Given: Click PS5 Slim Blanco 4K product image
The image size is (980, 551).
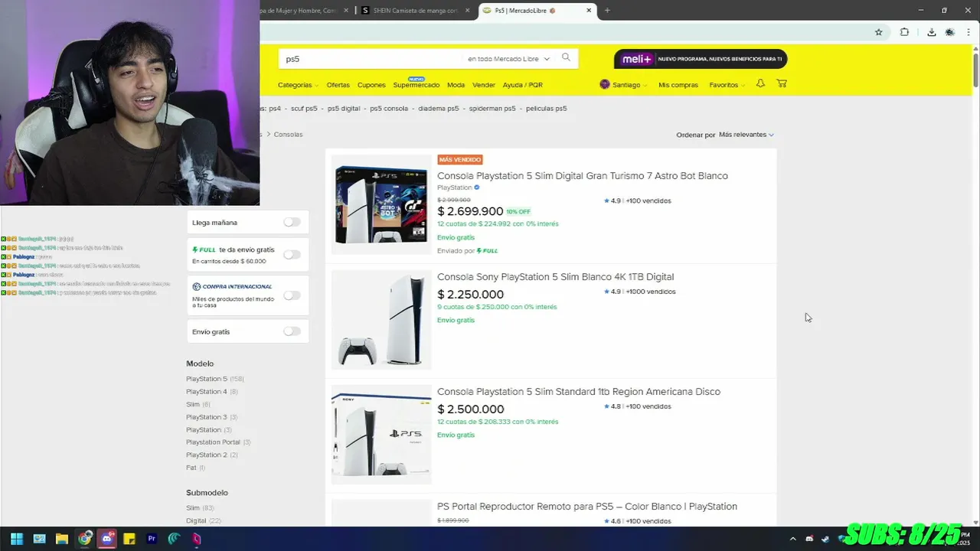Looking at the screenshot, I should click(x=381, y=320).
